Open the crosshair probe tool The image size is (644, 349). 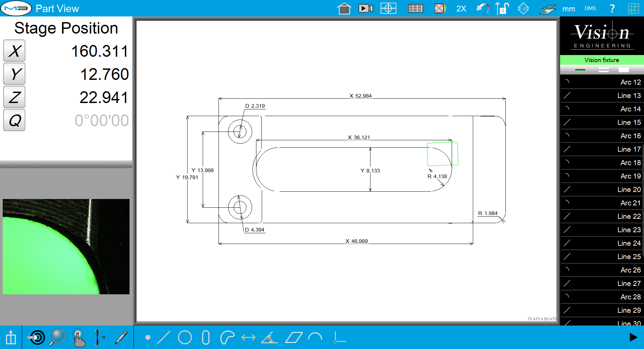point(388,8)
